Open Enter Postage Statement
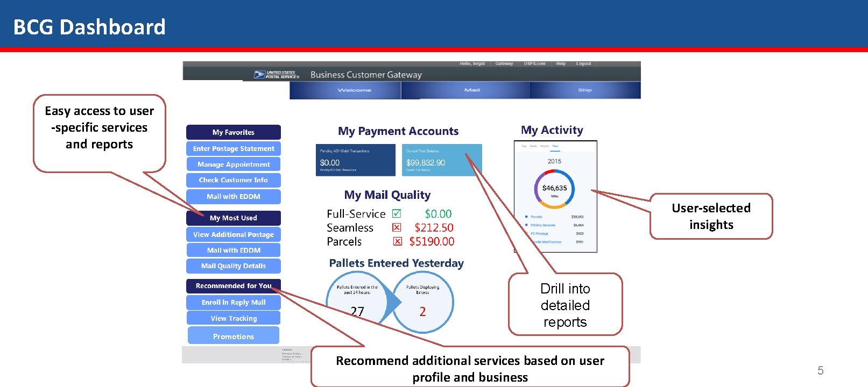This screenshot has height=387, width=868. [234, 148]
